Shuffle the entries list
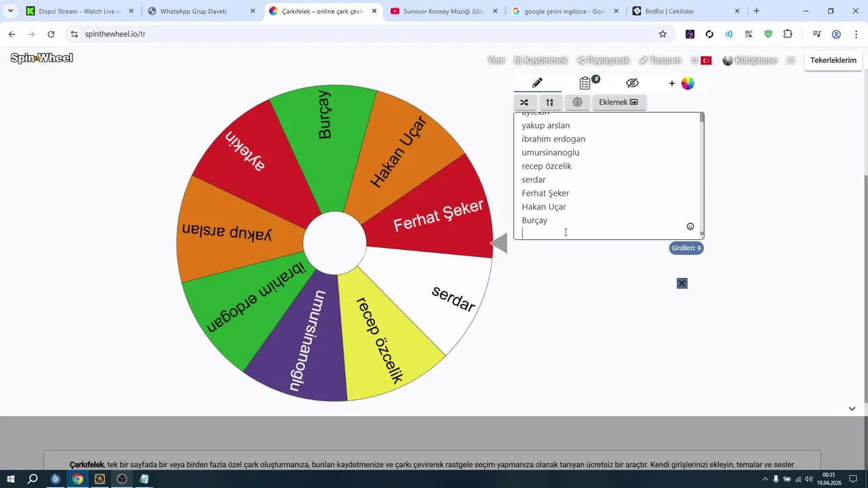The width and height of the screenshot is (868, 488). 524,102
